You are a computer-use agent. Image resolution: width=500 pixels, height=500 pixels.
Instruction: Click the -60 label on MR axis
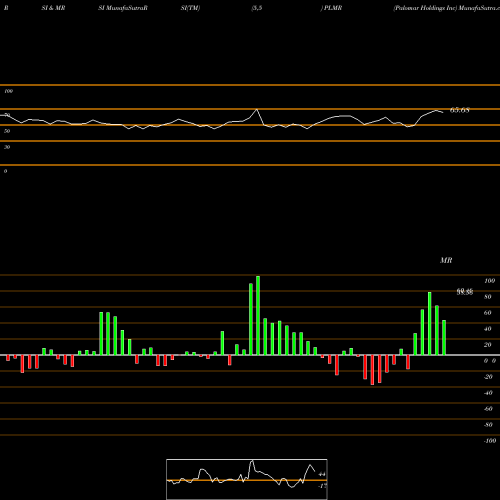tap(488, 409)
